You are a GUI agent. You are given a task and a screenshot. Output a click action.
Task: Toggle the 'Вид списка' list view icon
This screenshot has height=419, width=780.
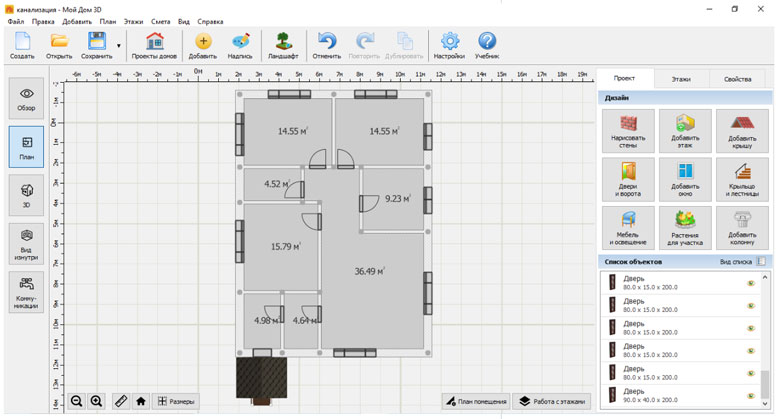[x=762, y=261]
